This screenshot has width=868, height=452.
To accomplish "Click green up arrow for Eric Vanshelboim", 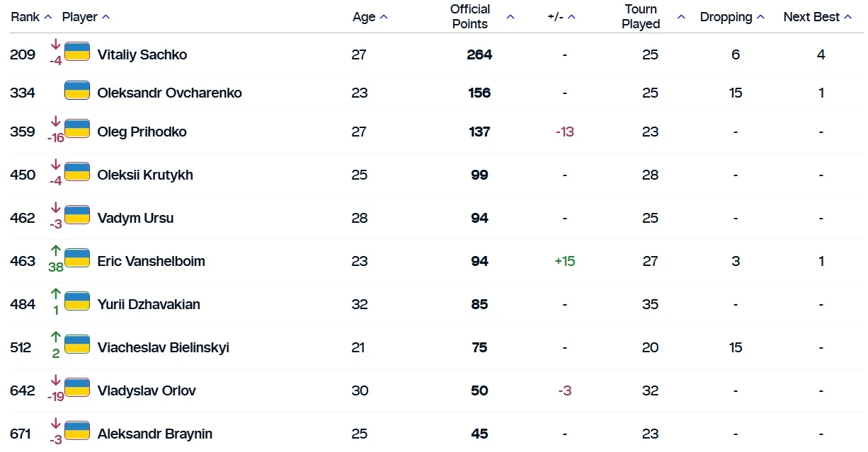I will (x=56, y=250).
